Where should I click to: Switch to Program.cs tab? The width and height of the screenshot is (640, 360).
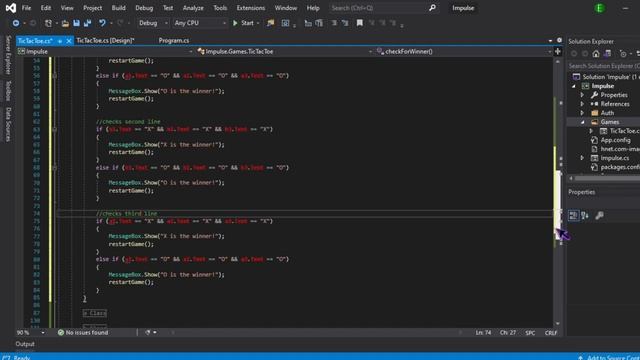[x=173, y=40]
